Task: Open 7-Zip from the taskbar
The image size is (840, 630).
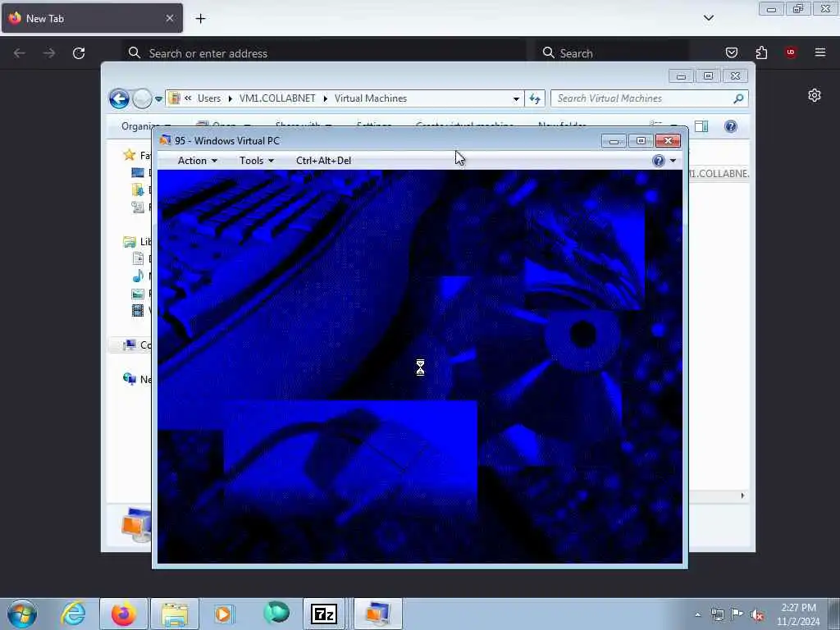Action: coord(323,614)
